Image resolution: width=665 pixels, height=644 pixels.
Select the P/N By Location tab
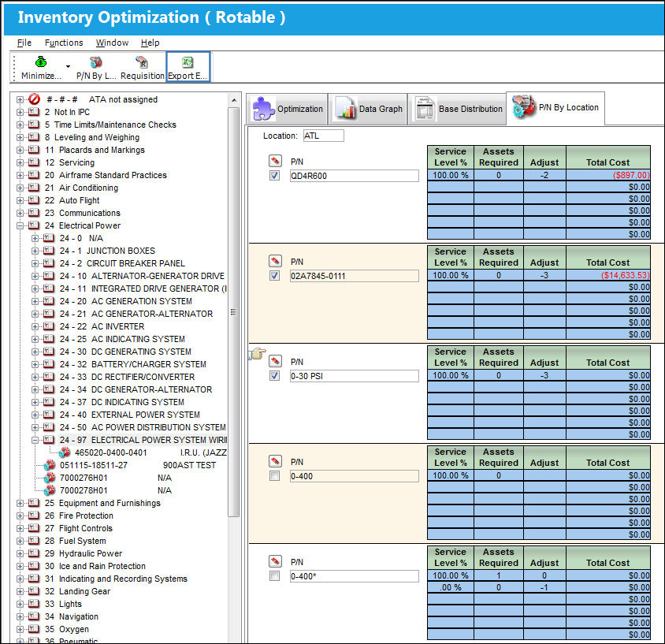555,108
